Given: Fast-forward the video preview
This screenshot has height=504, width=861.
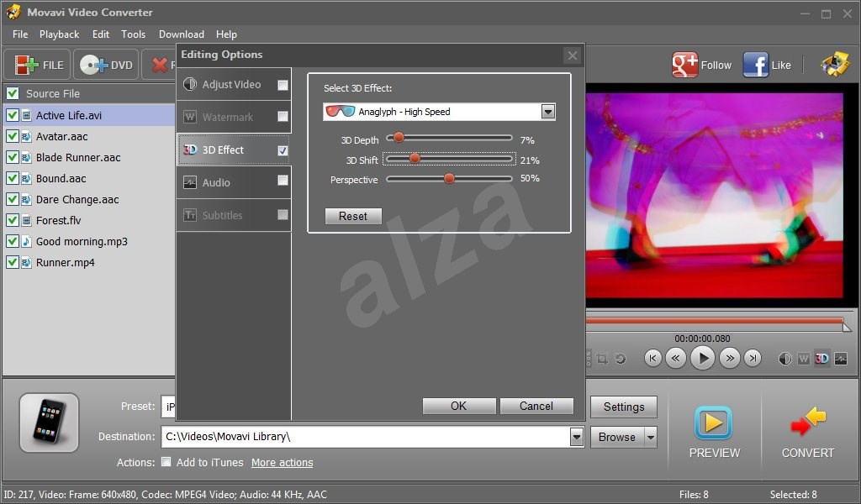Looking at the screenshot, I should point(730,358).
